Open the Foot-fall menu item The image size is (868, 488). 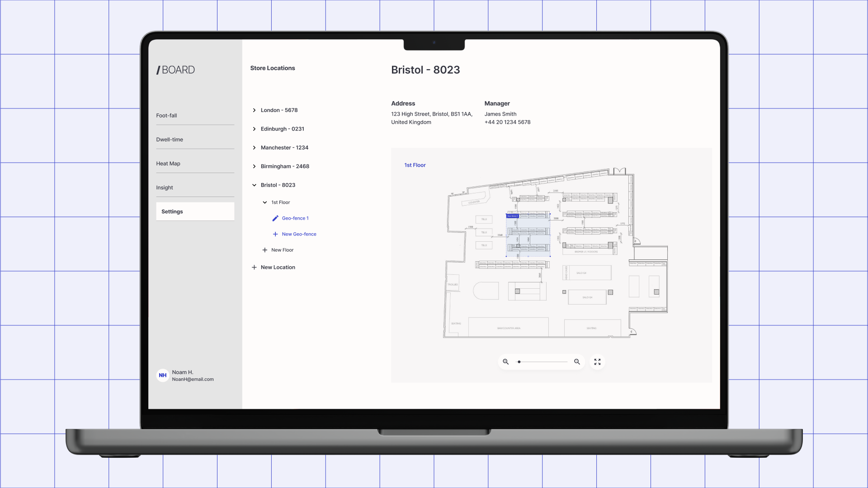[195, 116]
